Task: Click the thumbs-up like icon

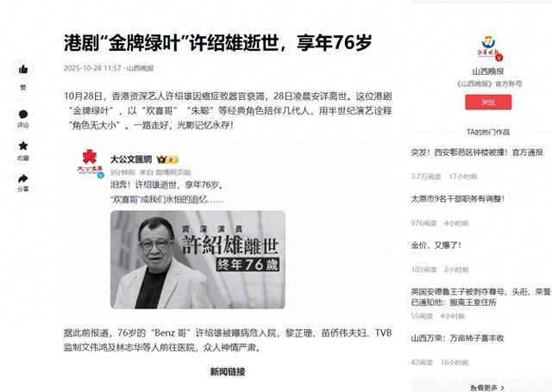Action: click(23, 69)
